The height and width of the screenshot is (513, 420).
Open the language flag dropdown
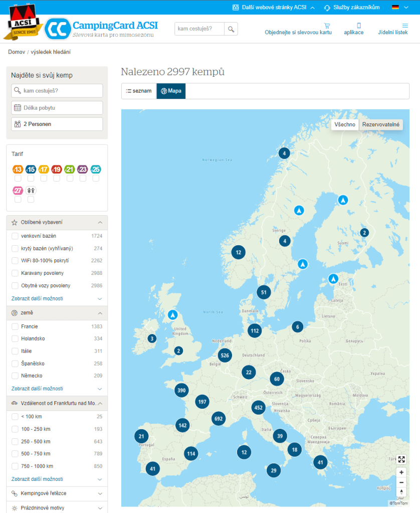tap(399, 8)
